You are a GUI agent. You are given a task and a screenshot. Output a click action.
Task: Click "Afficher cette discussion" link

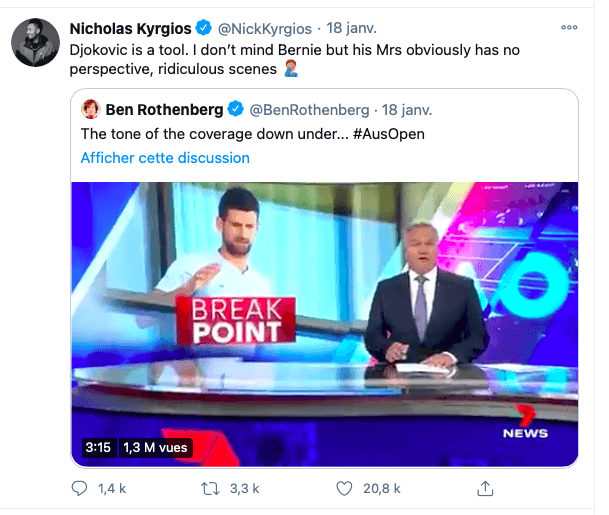coord(165,157)
